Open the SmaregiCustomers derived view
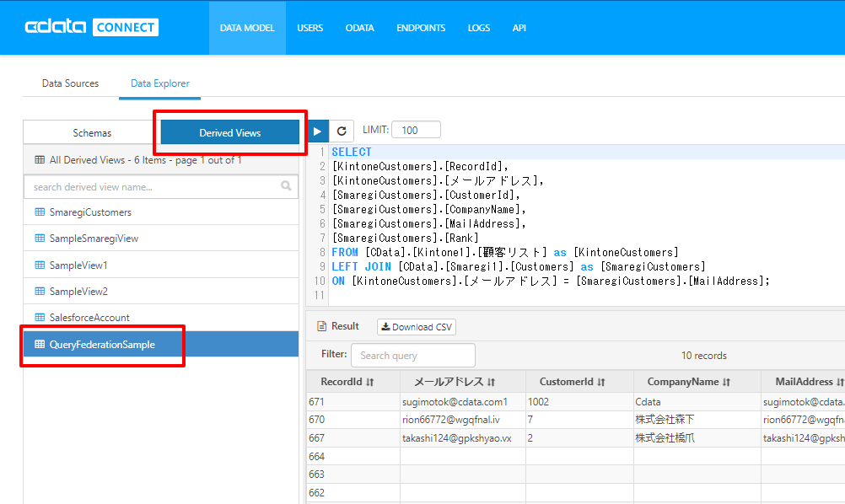The image size is (845, 504). [x=161, y=212]
